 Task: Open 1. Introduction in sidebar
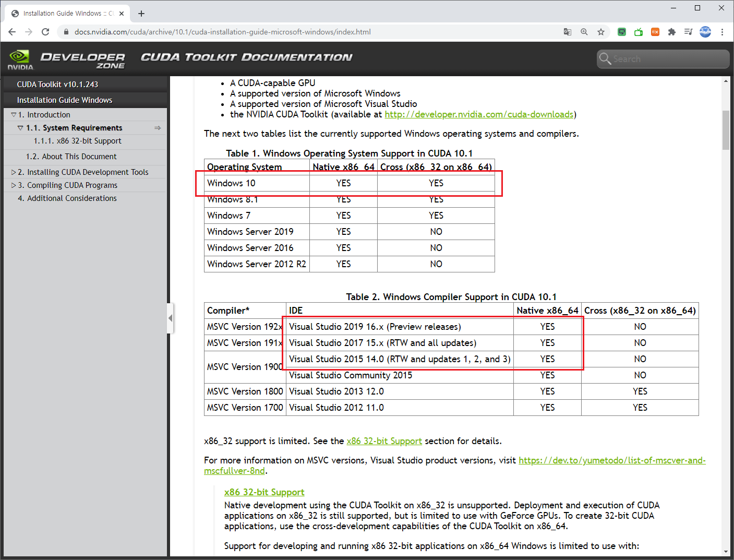44,114
